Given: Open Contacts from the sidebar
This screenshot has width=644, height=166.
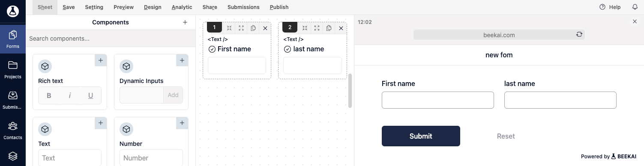Looking at the screenshot, I should click(x=12, y=130).
